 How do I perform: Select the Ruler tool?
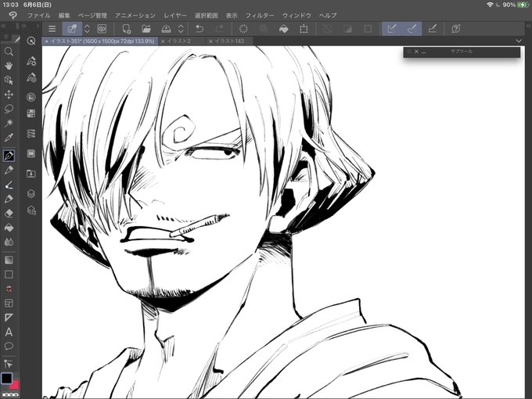pyautogui.click(x=9, y=318)
